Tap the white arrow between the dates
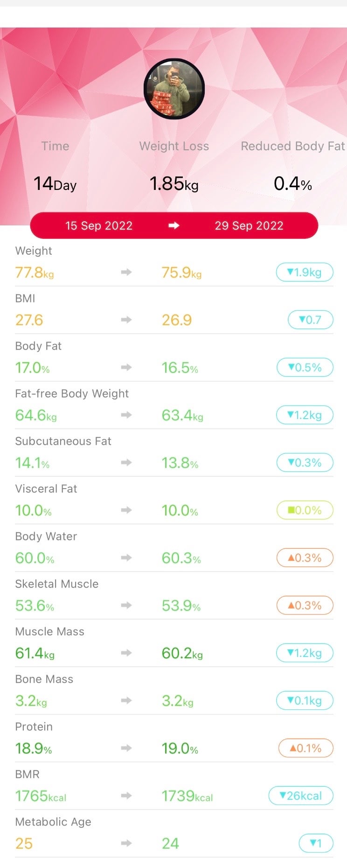 174,225
